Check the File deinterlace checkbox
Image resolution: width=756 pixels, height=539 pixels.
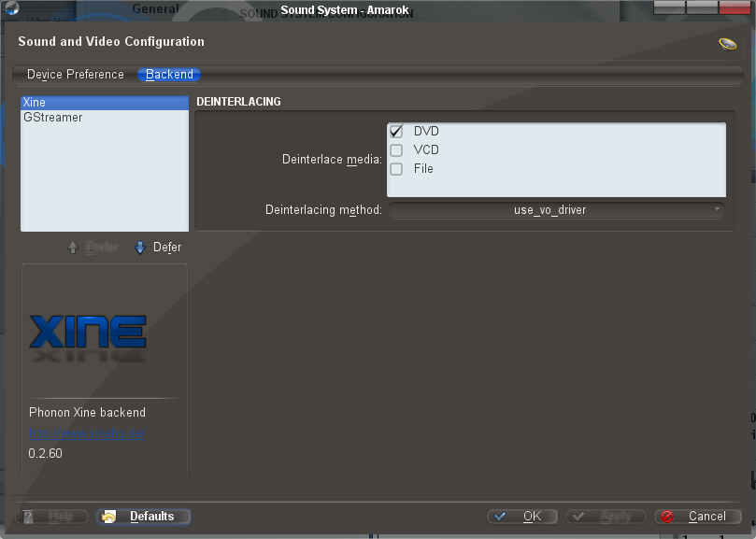(x=396, y=169)
